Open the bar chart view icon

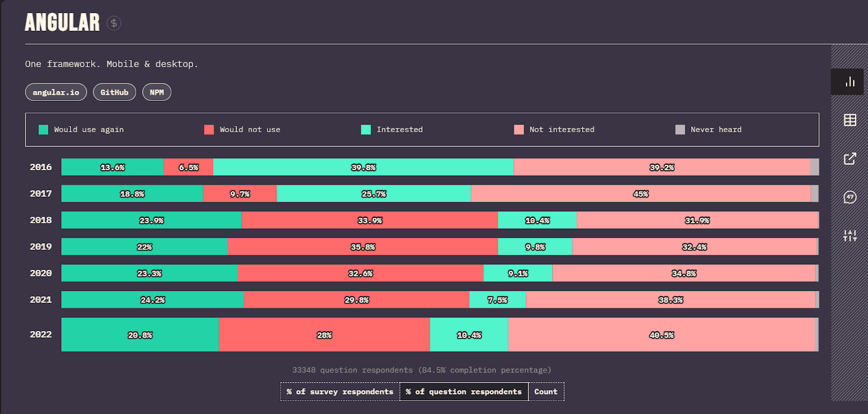coord(850,82)
